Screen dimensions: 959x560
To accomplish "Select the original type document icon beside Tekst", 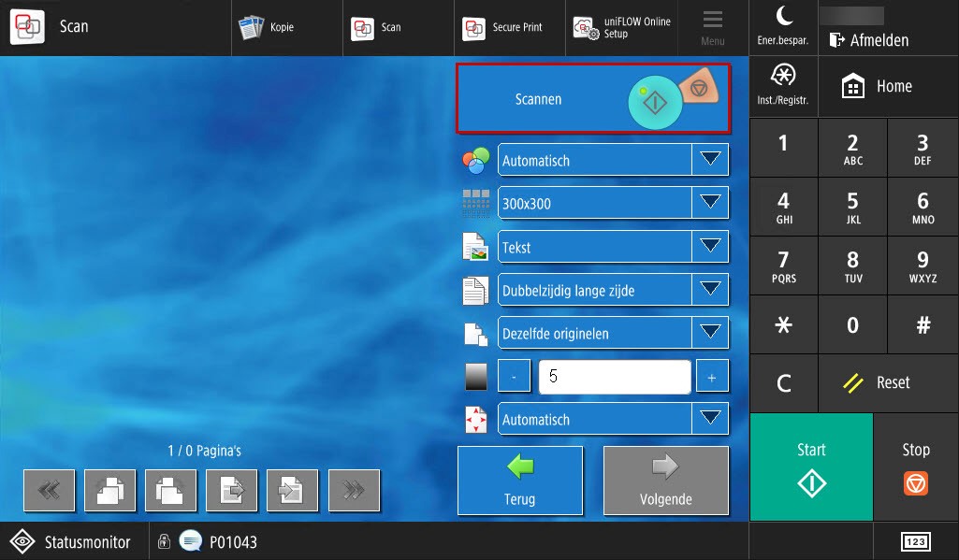I will (x=475, y=246).
